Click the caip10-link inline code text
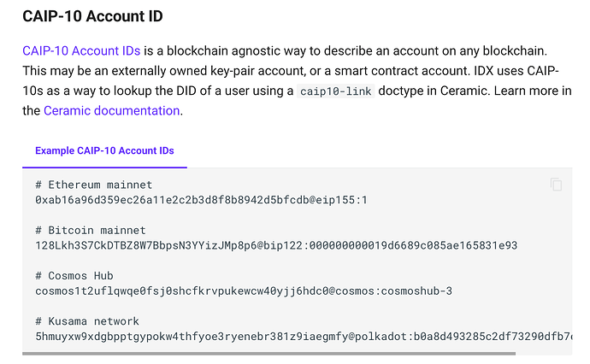The width and height of the screenshot is (590, 364). (336, 91)
